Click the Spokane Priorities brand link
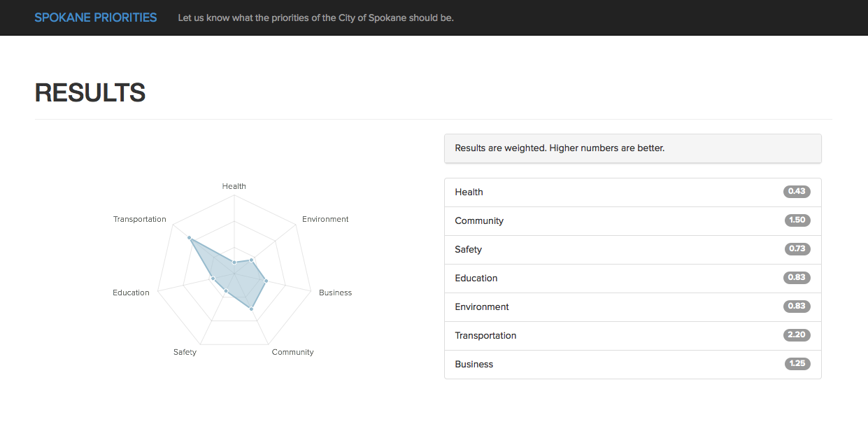This screenshot has height=422, width=868. pyautogui.click(x=96, y=17)
